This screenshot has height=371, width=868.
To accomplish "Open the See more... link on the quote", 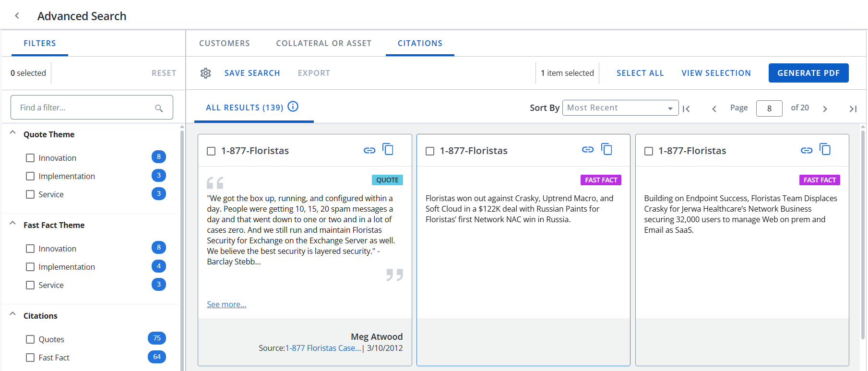I will coord(226,304).
